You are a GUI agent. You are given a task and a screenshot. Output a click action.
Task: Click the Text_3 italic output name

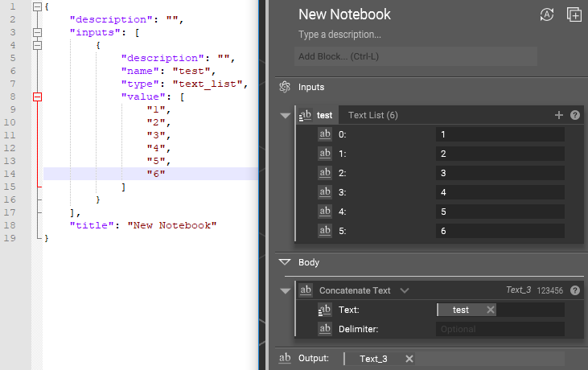518,290
